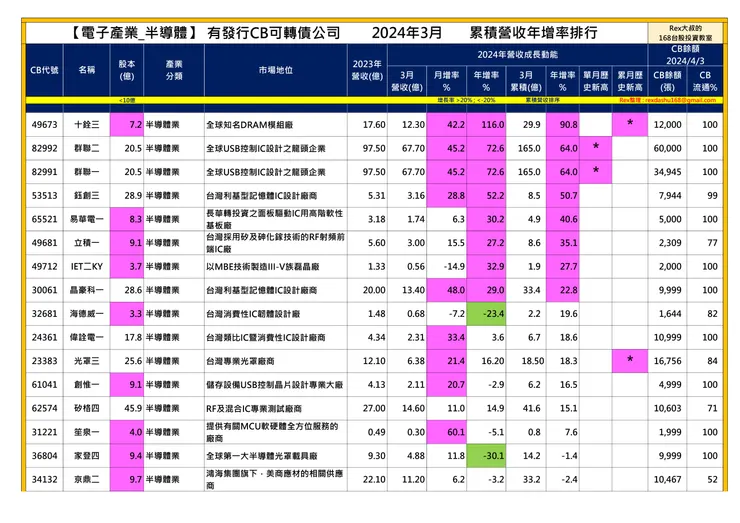This screenshot has width=740, height=523.
Task: Click the 1,644 CB balance cell
Action: click(667, 313)
